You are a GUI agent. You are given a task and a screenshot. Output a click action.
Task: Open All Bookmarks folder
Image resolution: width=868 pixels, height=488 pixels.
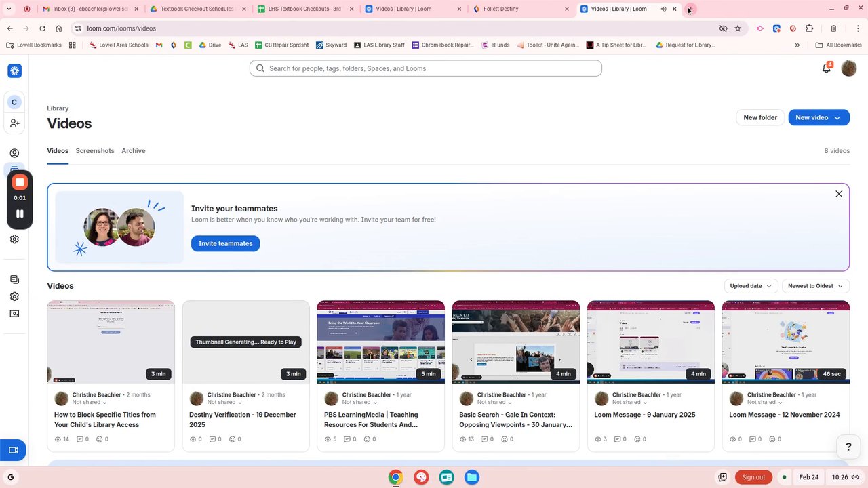pyautogui.click(x=838, y=45)
